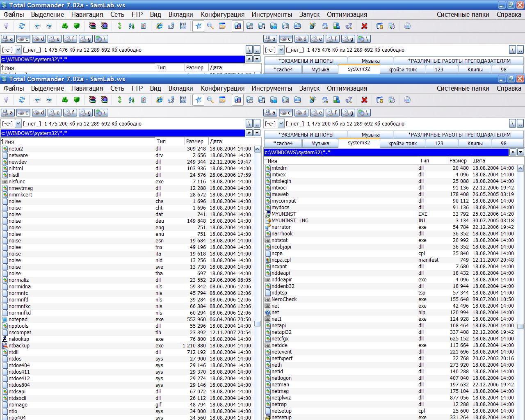Click the green cube icon in lower window toolbar
Screen dimensions: 525x420
pyautogui.click(x=76, y=100)
